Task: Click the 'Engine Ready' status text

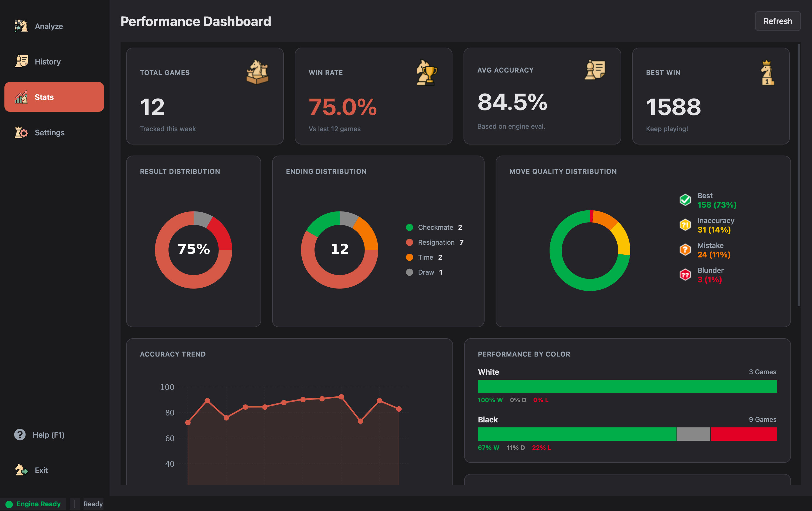Action: 38,504
